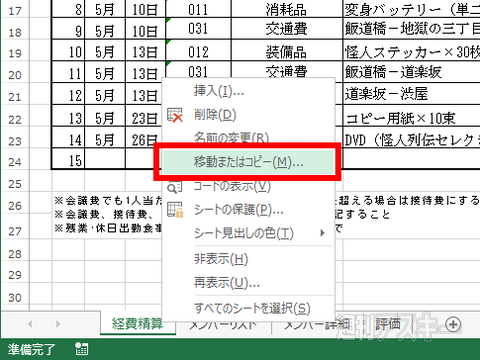Select 名前の変更(R) menu entry
Screen dimensions: 480x360
(248, 137)
